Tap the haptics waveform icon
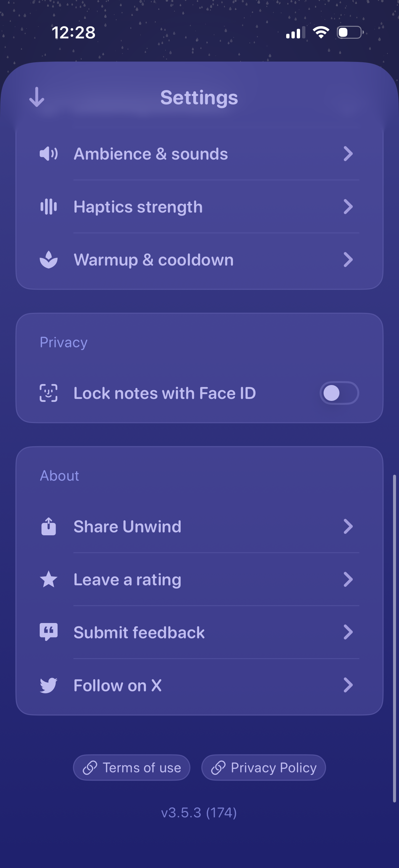This screenshot has height=868, width=399. tap(49, 207)
